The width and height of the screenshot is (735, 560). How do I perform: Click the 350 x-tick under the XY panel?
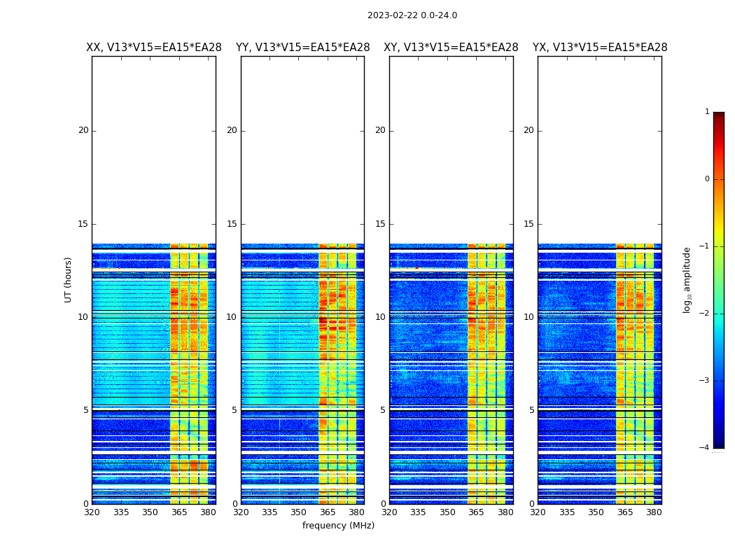[x=447, y=512]
